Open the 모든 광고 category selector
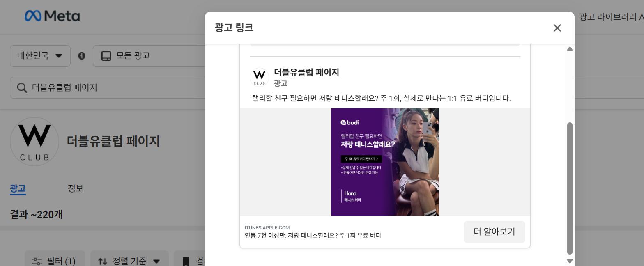 [149, 56]
